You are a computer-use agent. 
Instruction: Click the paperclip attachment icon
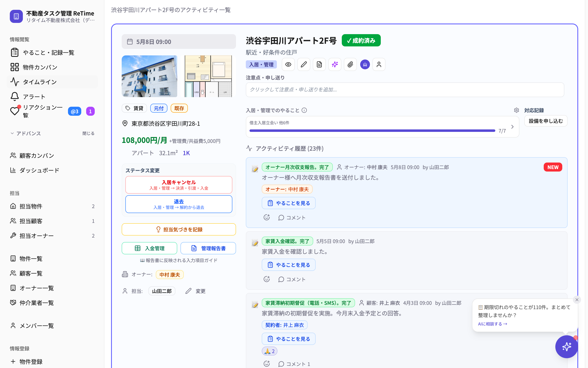[350, 64]
